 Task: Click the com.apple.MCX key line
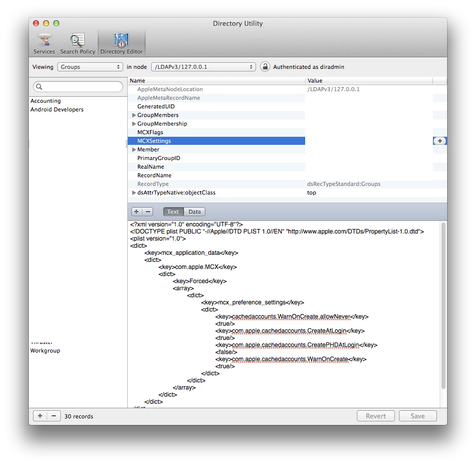pos(198,267)
